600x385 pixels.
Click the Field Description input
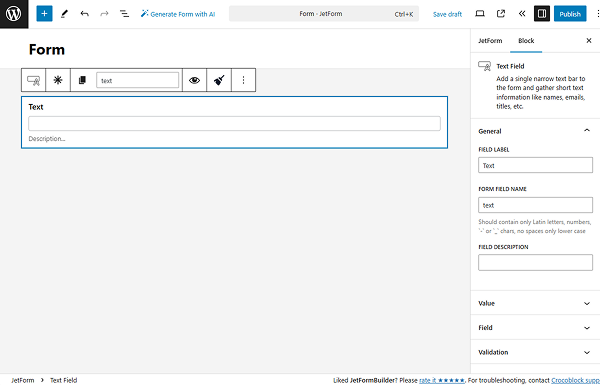tap(535, 263)
